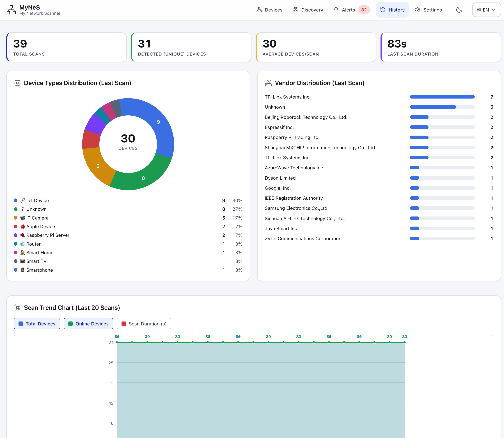This screenshot has height=438, width=504.
Task: Click the Vendor Distribution router icon
Action: [x=268, y=83]
